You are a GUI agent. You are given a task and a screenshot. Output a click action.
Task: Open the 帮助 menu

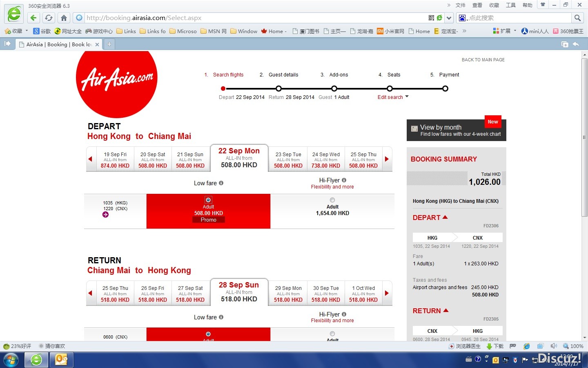point(528,5)
